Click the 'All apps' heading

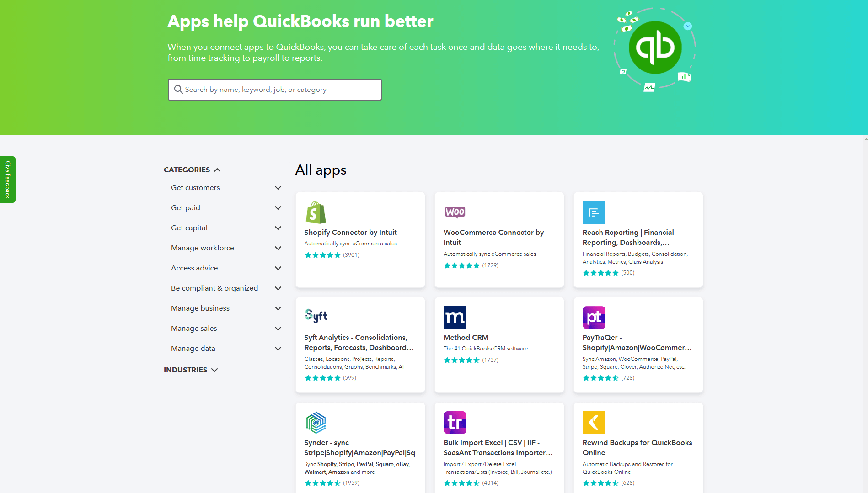click(321, 170)
